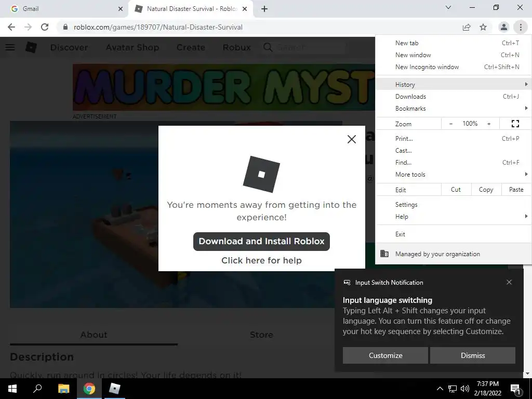
Task: Open Roblox hamburger navigation menu
Action: [10, 47]
